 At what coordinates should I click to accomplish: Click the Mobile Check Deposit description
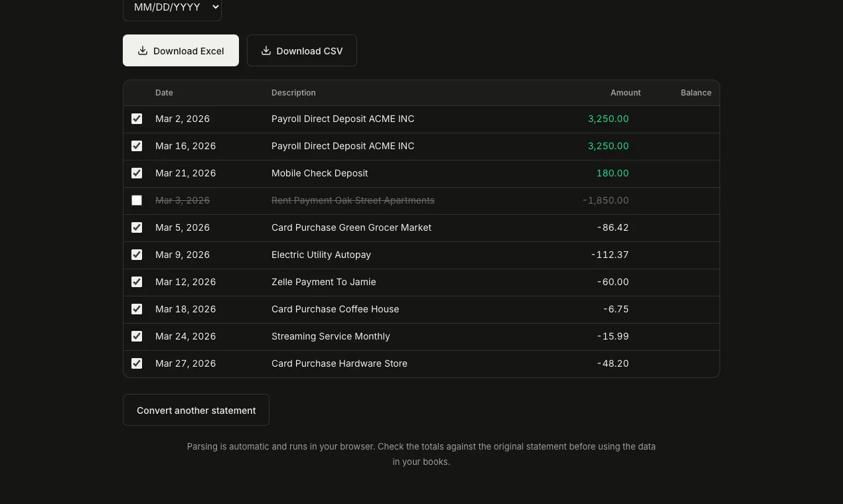coord(319,173)
